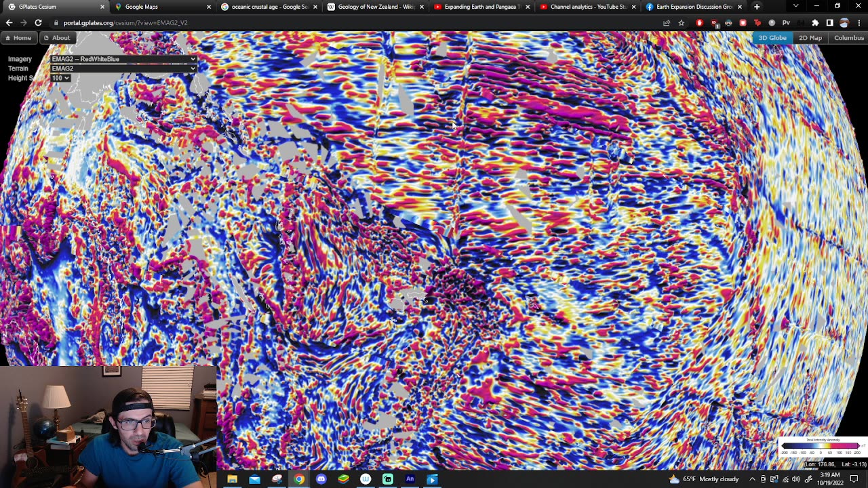
Task: Switch to the oceanic crustal age Google Search tab
Action: click(x=269, y=7)
